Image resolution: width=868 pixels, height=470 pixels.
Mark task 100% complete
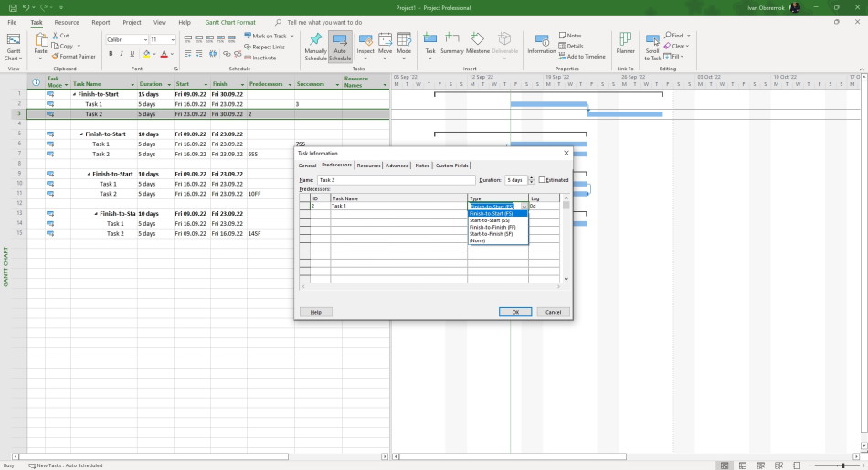(x=231, y=39)
